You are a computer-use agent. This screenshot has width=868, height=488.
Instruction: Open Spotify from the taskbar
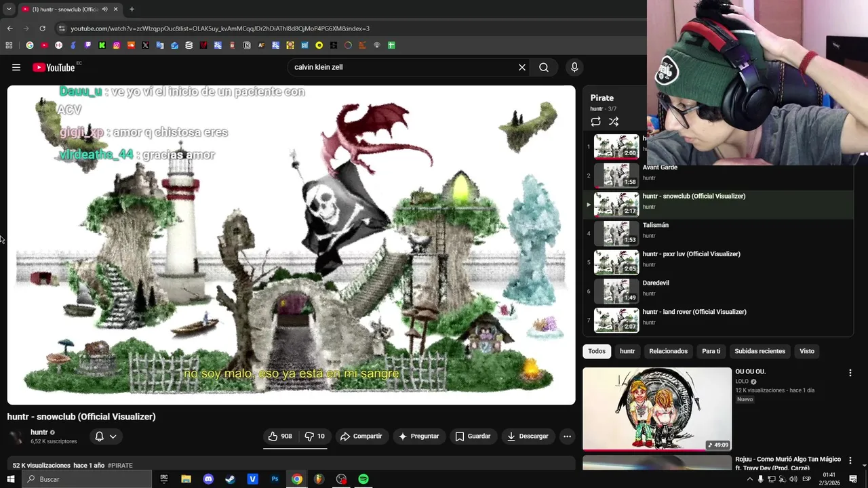(x=363, y=479)
